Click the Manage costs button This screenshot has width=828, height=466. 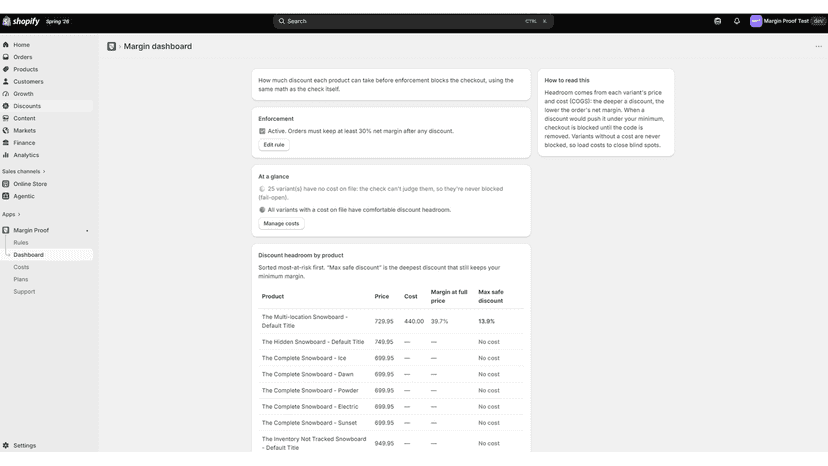tap(281, 223)
